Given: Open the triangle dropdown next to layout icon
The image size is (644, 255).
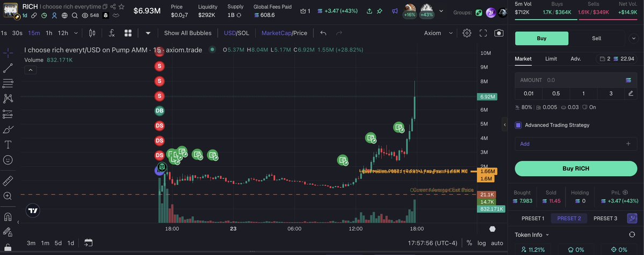Looking at the screenshot, I should (148, 33).
